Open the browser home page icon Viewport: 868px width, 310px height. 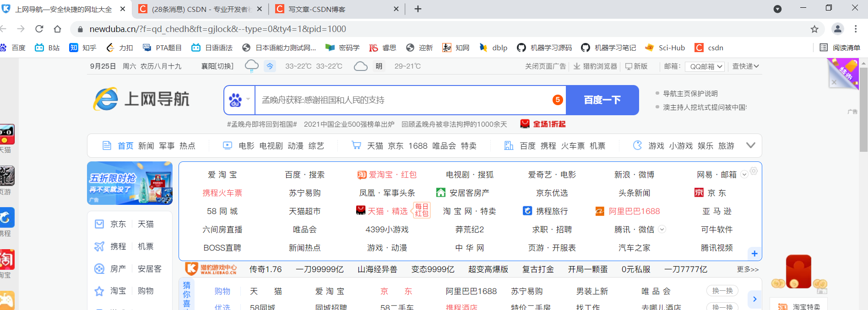click(x=57, y=29)
